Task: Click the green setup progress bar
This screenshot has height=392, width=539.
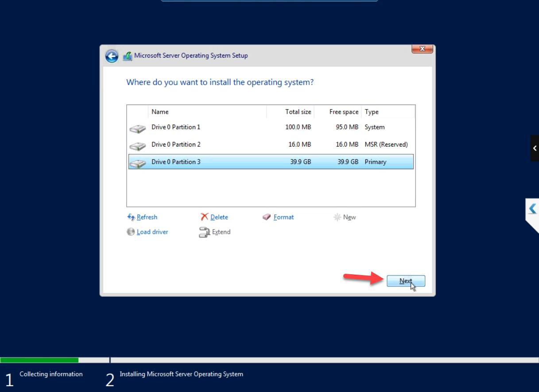Action: pos(39,360)
